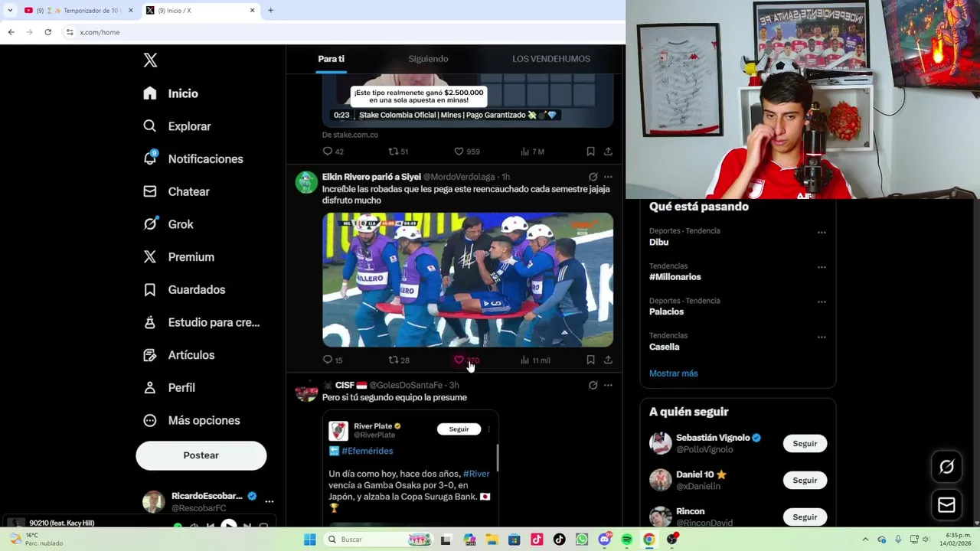Open stake.com.co link
This screenshot has height=551, width=980.
[x=350, y=135]
